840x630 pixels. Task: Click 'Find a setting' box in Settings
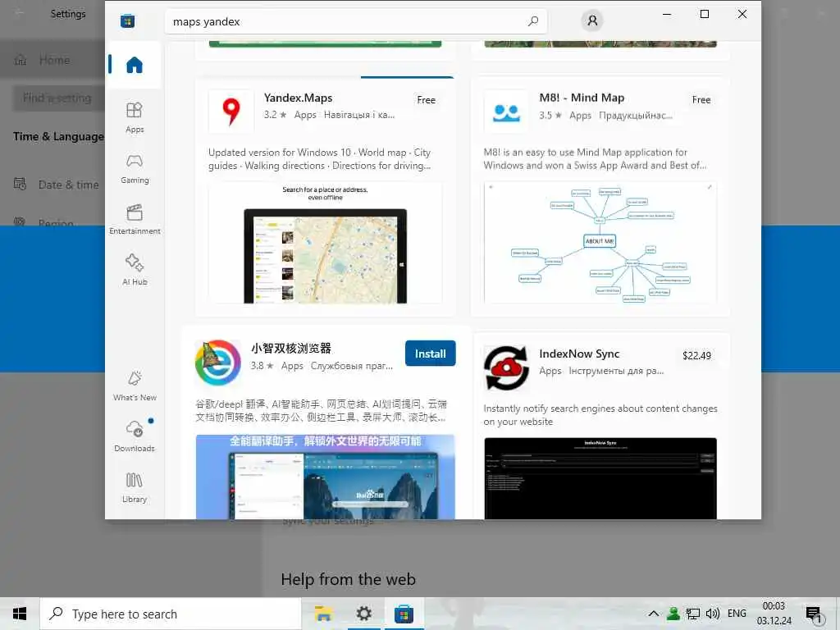pos(58,98)
